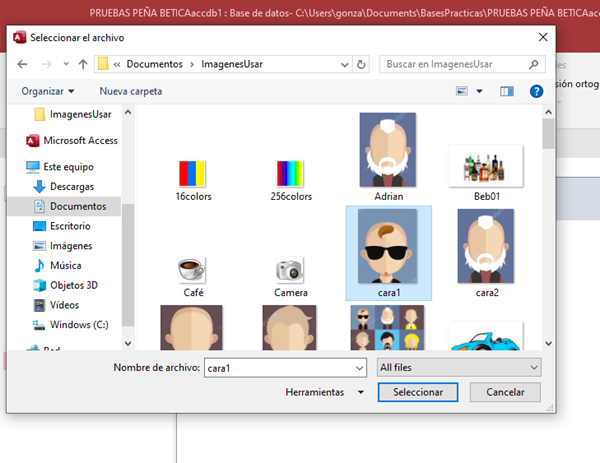Select the Camera file icon
The height and width of the screenshot is (463, 600).
pos(290,269)
